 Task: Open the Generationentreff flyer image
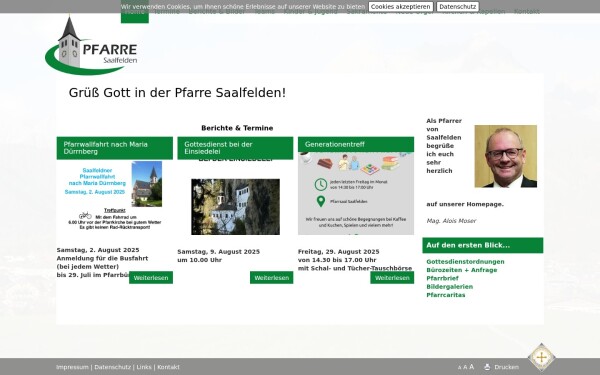[356, 193]
